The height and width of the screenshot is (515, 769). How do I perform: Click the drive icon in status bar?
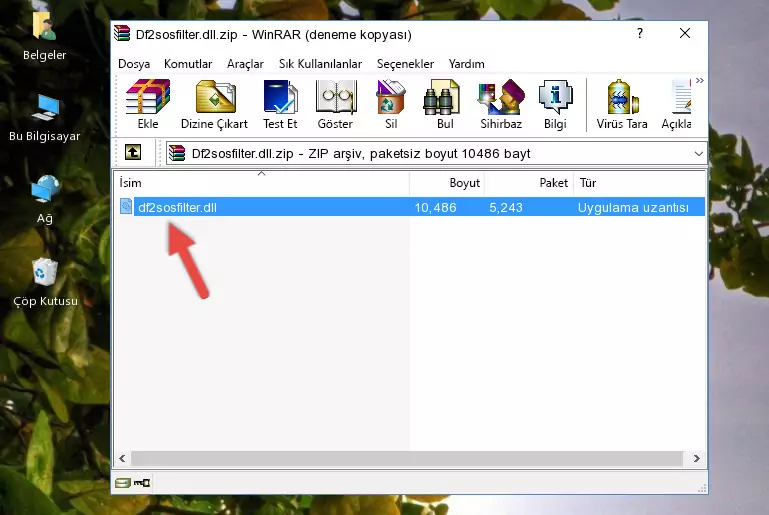(123, 483)
